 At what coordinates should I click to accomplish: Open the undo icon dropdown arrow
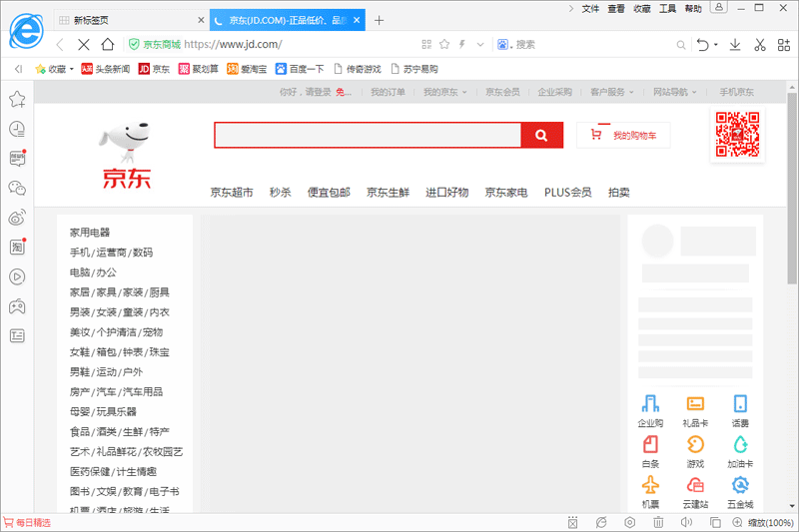tap(716, 45)
